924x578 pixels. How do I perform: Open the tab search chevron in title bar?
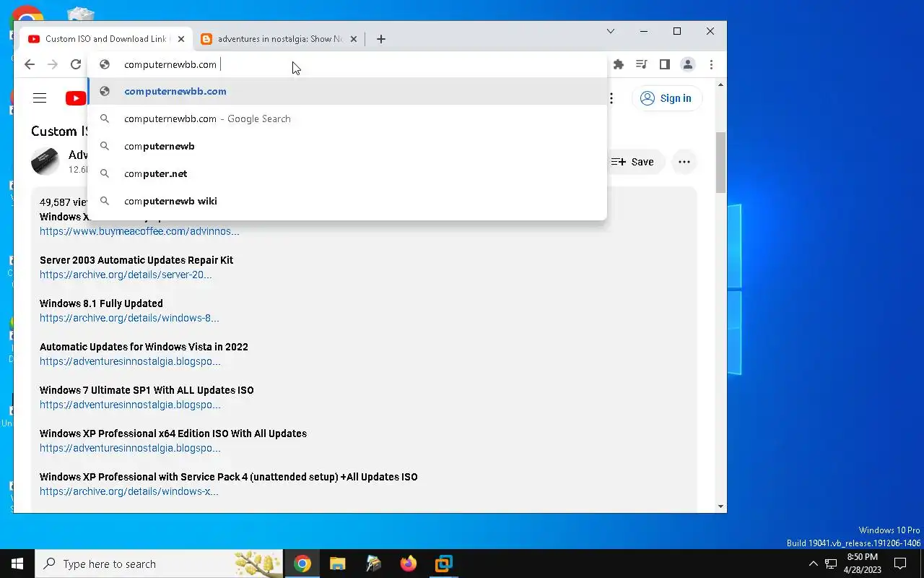(611, 31)
